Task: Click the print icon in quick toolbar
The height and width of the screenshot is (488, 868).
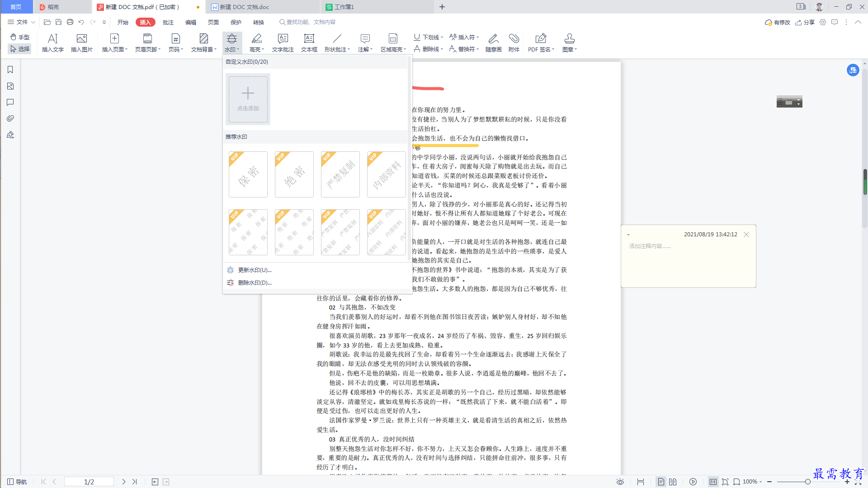Action: pos(70,22)
